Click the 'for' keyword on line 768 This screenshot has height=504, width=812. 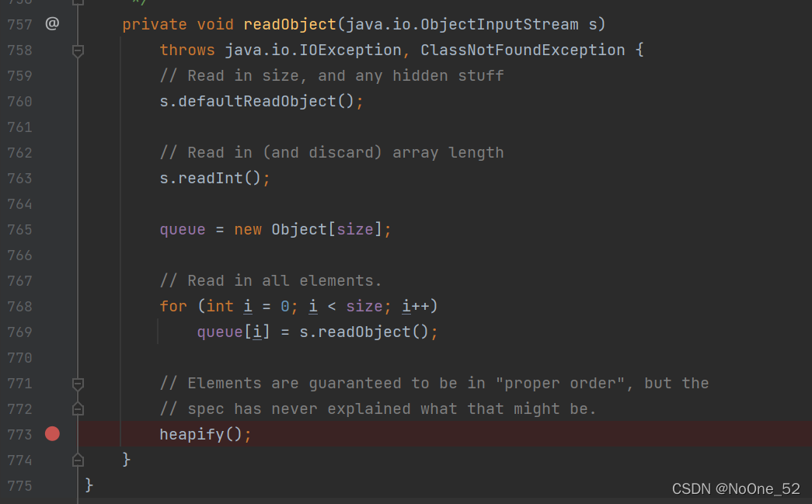coord(173,306)
